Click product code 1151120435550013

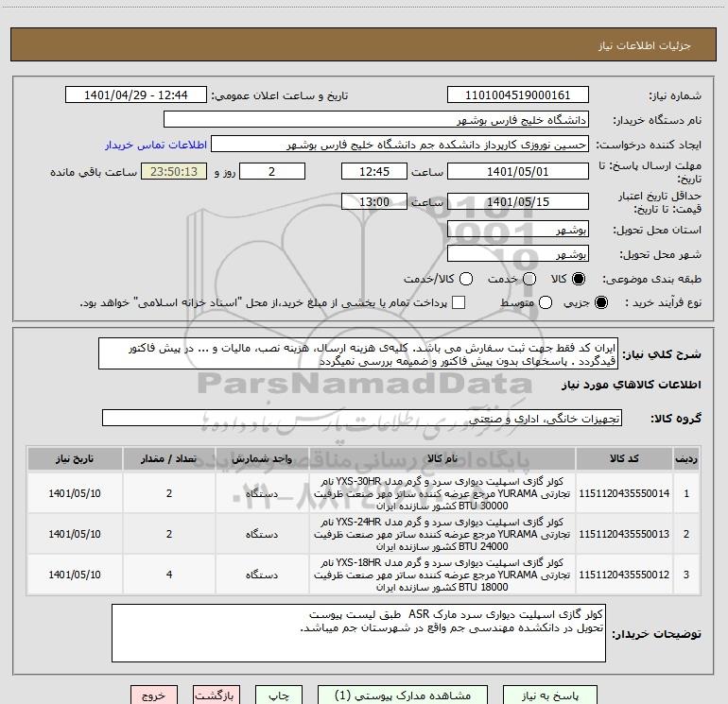click(624, 534)
